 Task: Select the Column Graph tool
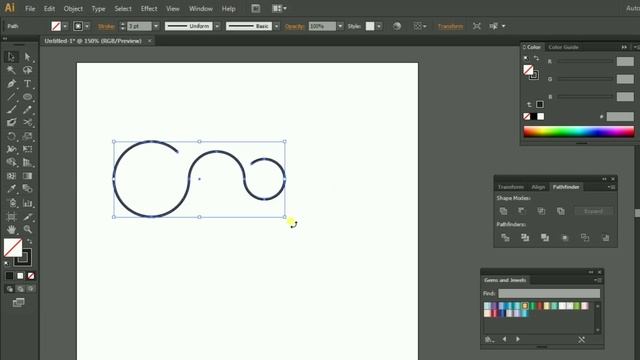[27, 203]
